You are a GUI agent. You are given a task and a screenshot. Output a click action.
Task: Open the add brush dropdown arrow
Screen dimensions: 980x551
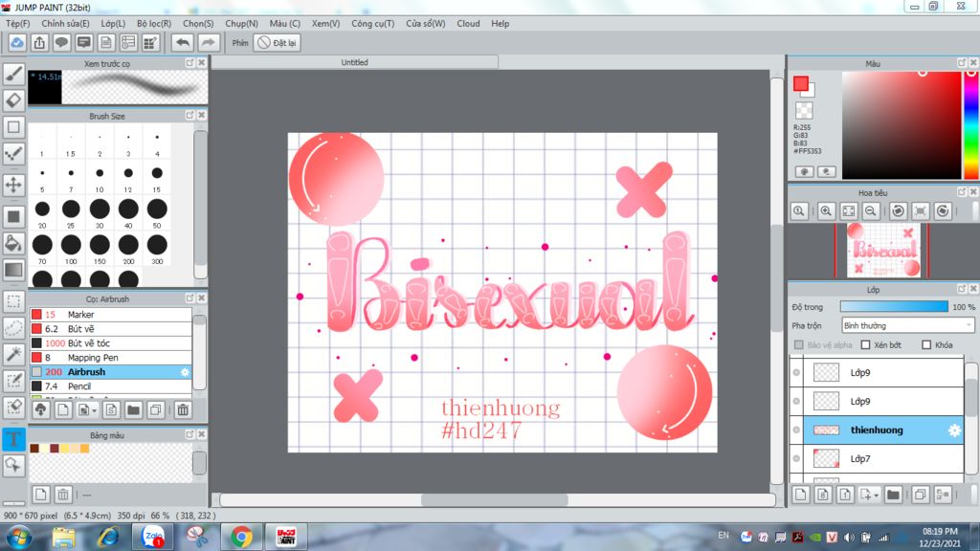95,410
